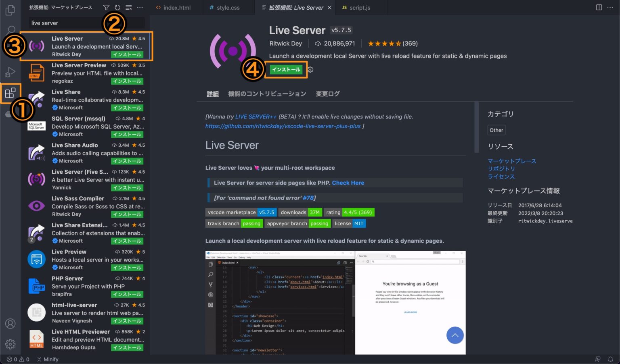Show errors and warnings from the status bar
This screenshot has height=364, width=620.
17,359
